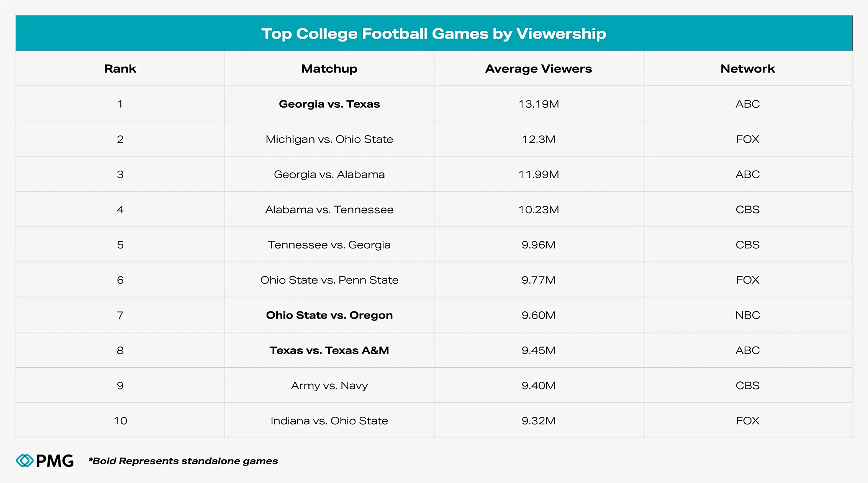Select the 9.32M viewers value
This screenshot has height=483, width=868.
[538, 421]
